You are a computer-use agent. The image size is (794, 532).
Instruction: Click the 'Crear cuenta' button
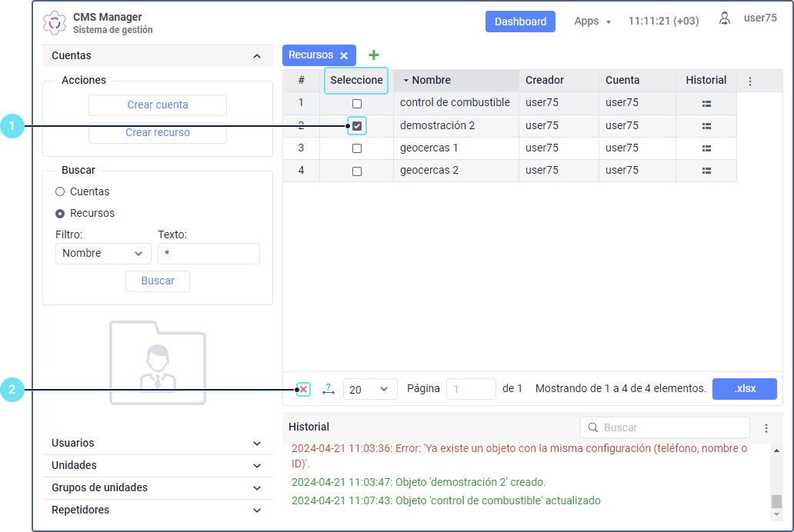pos(158,105)
